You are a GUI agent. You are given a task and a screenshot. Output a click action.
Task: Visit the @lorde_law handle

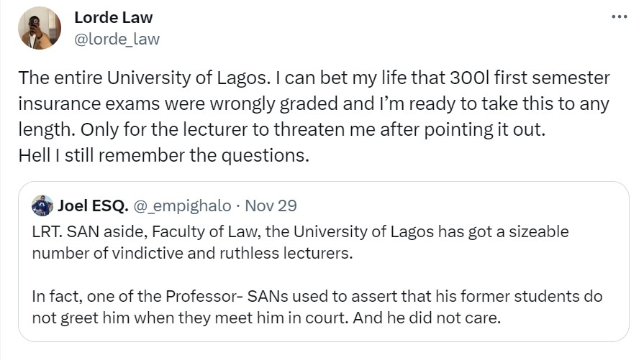(117, 39)
